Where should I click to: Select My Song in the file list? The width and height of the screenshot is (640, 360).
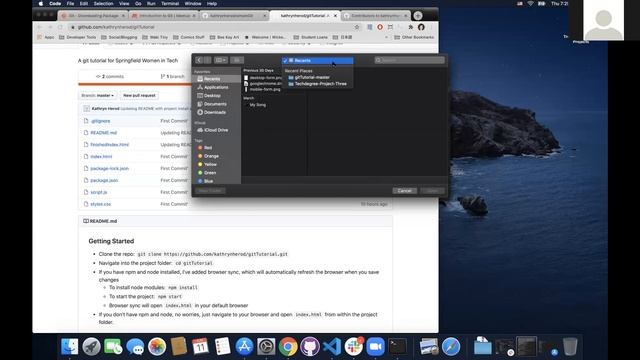258,105
